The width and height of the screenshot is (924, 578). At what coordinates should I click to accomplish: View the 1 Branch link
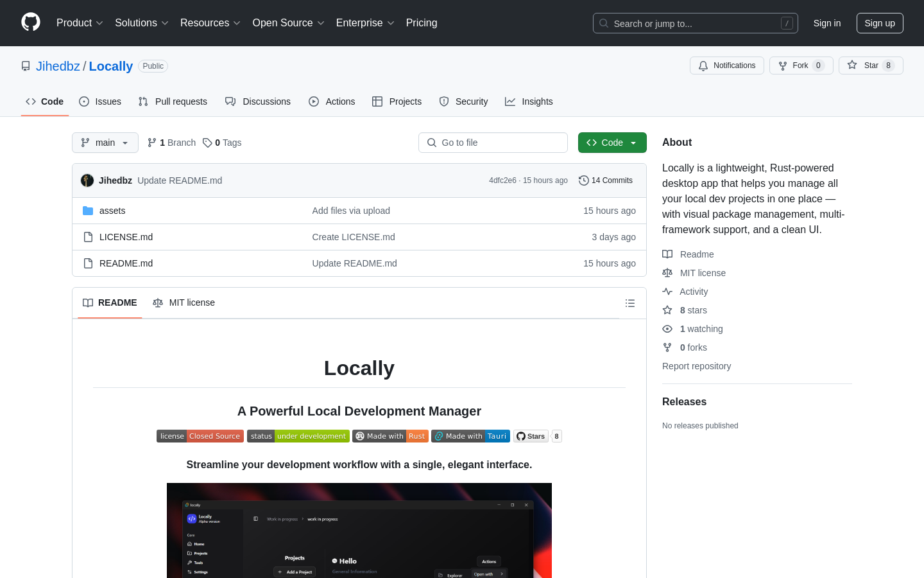click(x=171, y=143)
